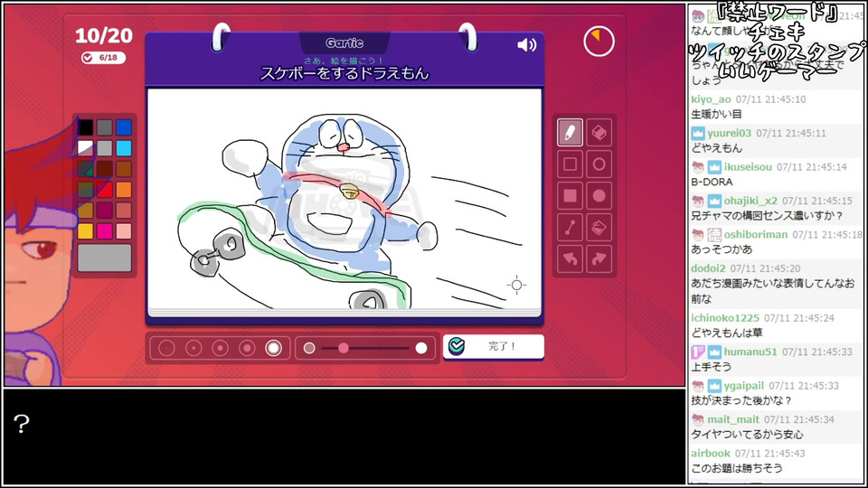
Task: Pick the white color swatch
Action: pyautogui.click(x=85, y=147)
